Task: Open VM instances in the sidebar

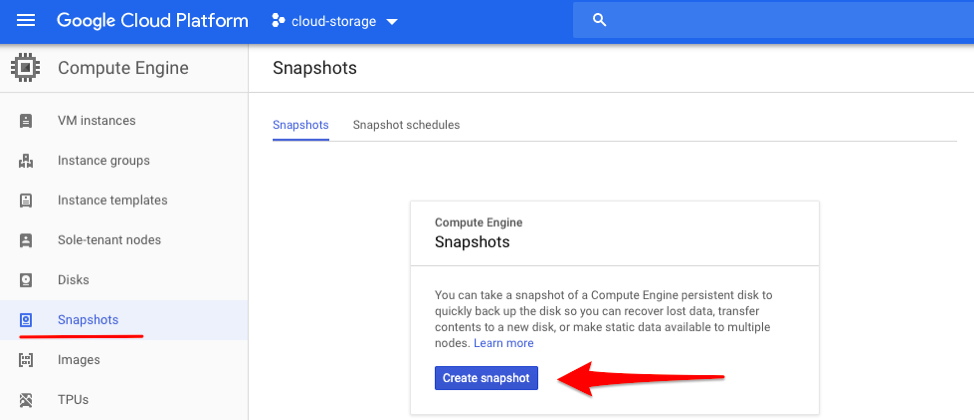Action: tap(96, 121)
